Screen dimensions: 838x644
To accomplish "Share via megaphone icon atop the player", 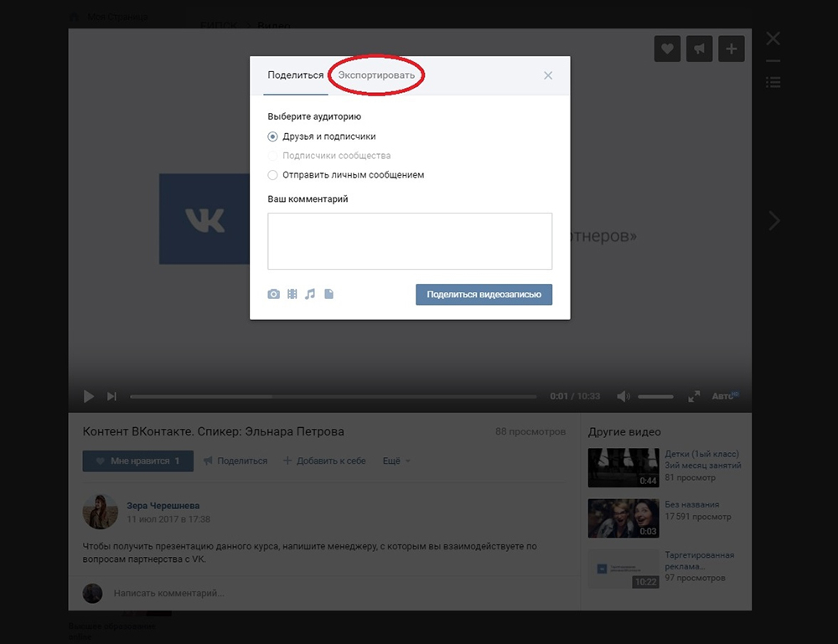I will point(699,49).
